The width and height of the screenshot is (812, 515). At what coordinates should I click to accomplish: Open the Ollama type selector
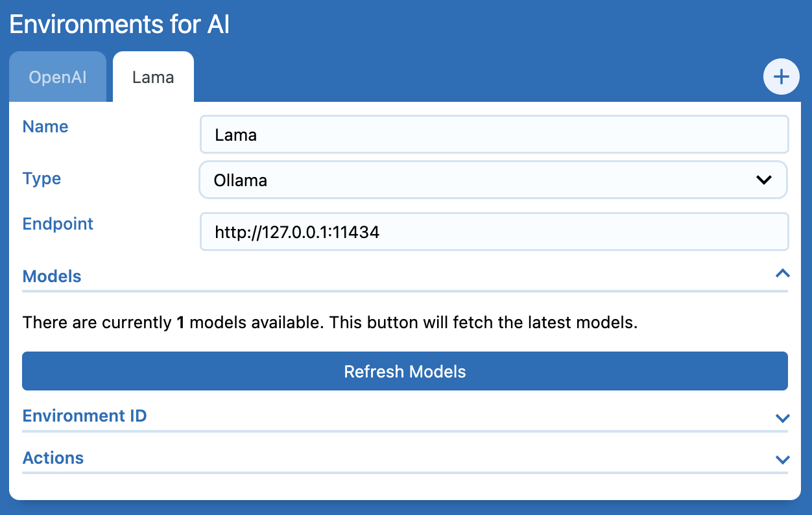[x=493, y=180]
